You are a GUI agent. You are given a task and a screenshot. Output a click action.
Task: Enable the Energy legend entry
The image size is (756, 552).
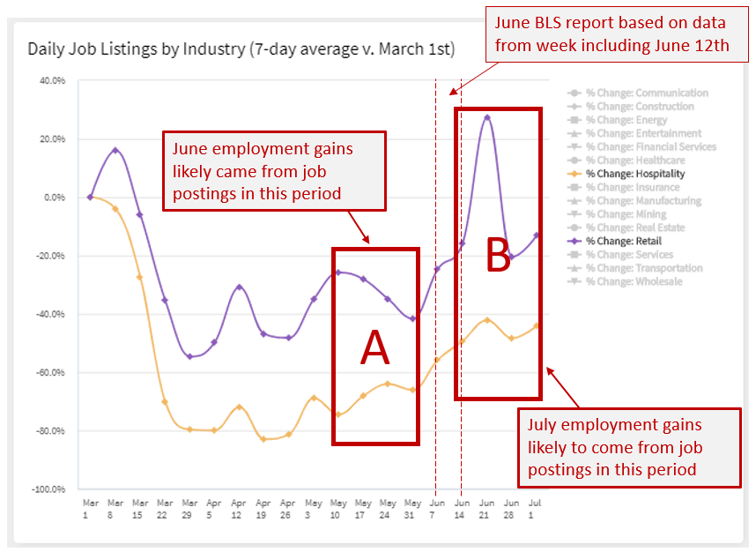(626, 120)
